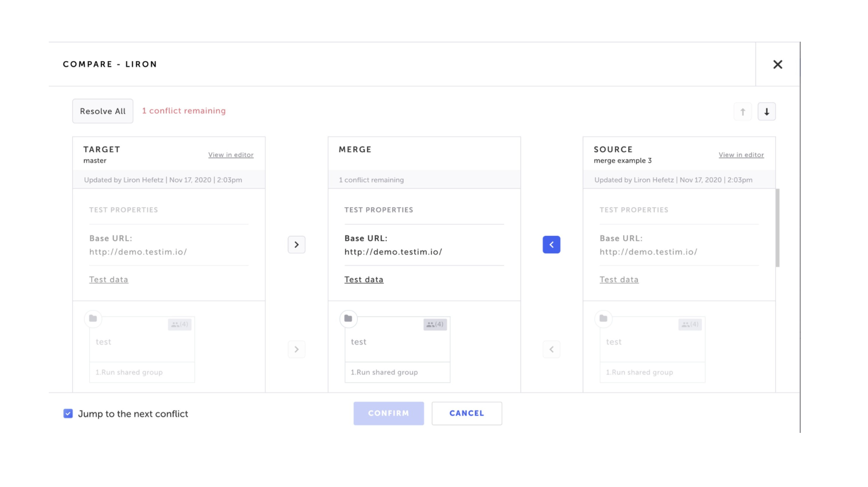The image size is (868, 487).
Task: Open Source's View in editor link
Action: point(741,155)
